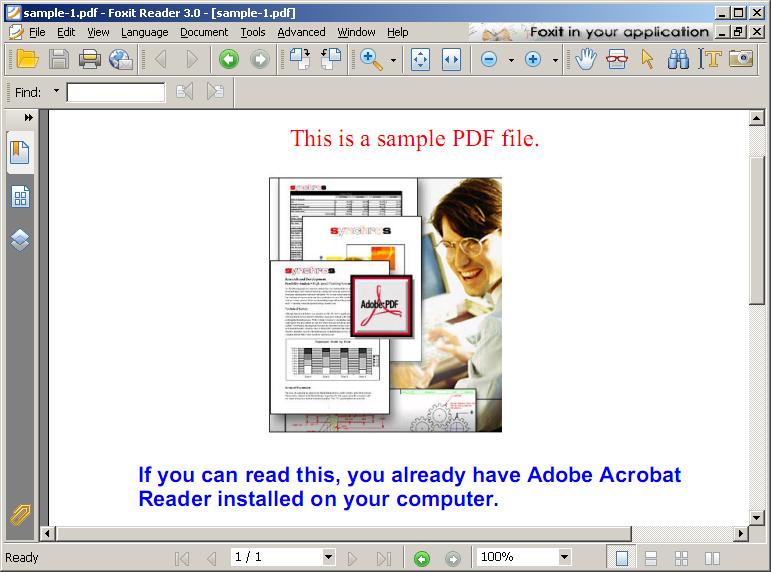Open the Window menu

click(356, 32)
